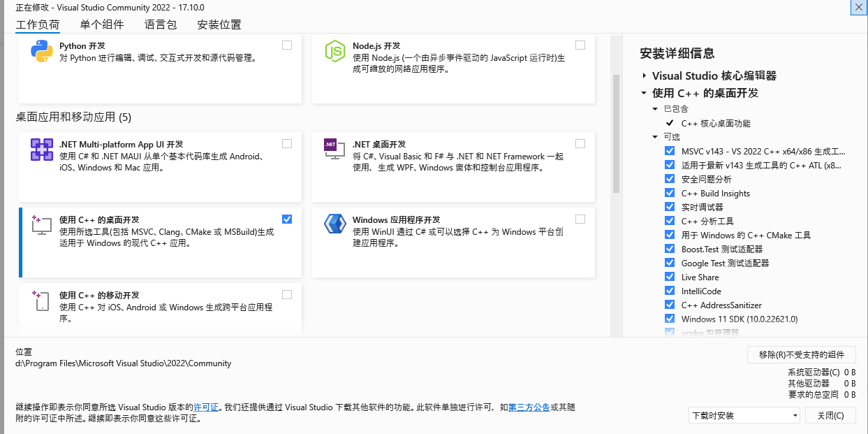Check the .NET 桌面开发 workload checkbox

coord(580,143)
